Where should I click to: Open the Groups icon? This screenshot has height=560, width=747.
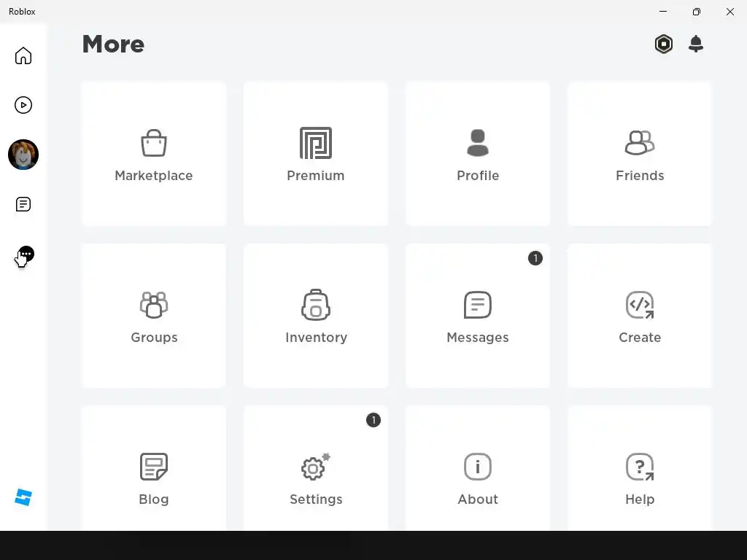[x=154, y=305]
